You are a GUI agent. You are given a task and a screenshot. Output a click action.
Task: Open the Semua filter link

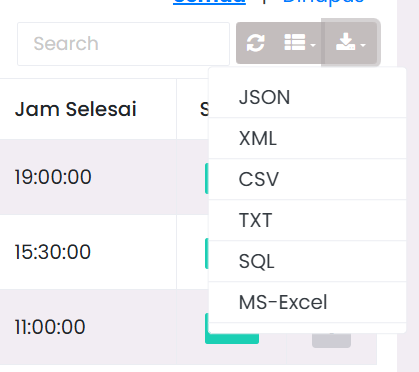point(209,2)
